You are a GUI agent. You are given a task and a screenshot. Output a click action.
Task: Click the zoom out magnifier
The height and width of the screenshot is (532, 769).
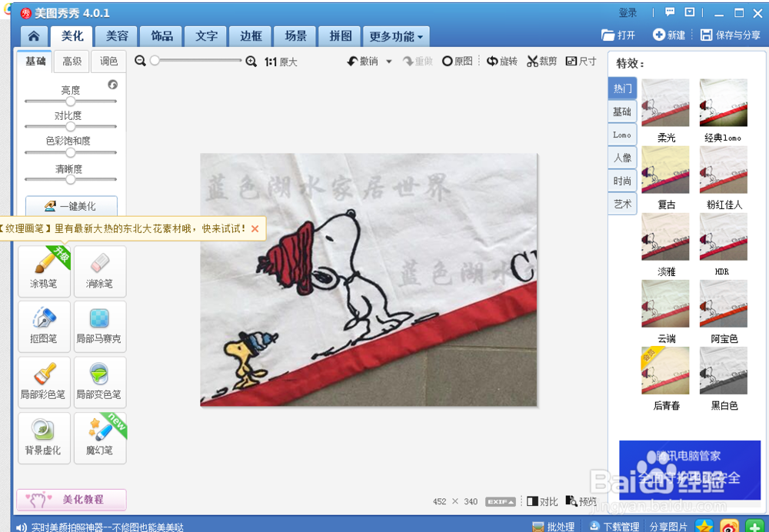point(140,61)
